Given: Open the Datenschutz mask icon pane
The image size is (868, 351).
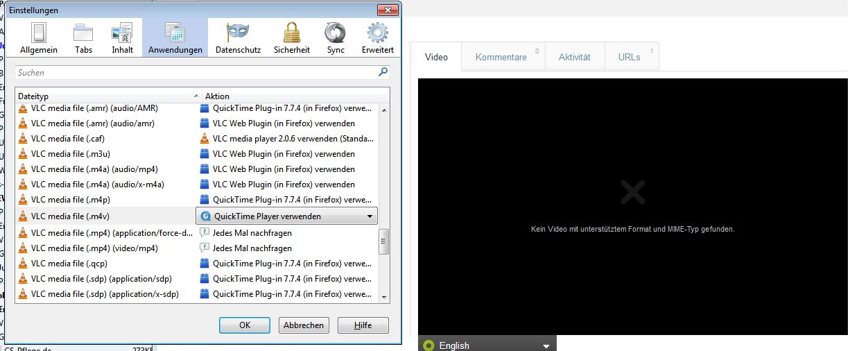Looking at the screenshot, I should (238, 38).
